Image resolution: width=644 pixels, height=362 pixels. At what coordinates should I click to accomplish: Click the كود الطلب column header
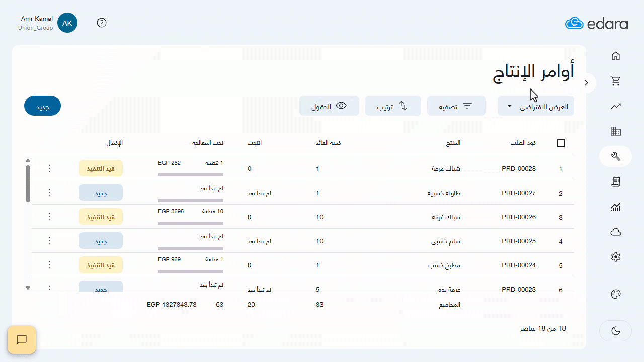point(522,143)
